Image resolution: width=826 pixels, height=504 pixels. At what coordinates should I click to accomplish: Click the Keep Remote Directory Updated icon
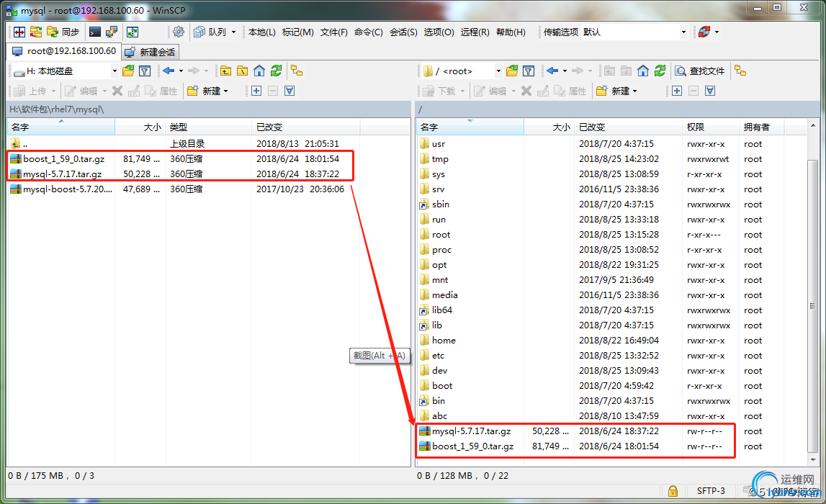click(x=133, y=32)
